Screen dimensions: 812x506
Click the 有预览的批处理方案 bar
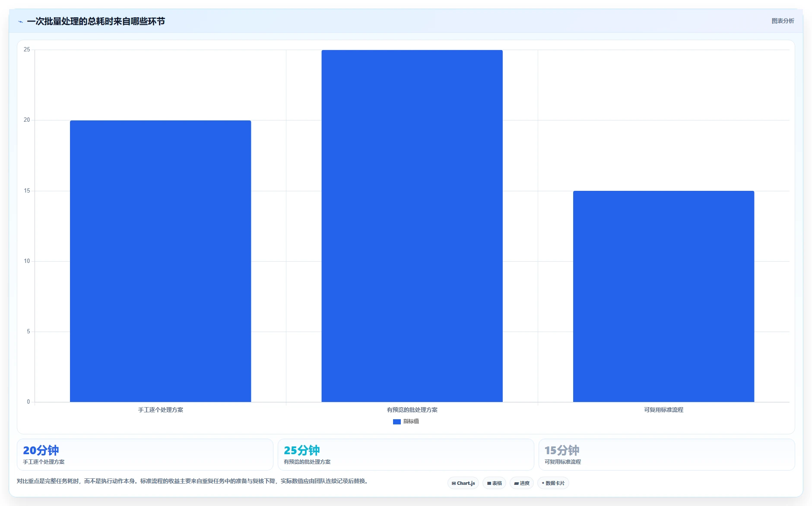click(412, 226)
